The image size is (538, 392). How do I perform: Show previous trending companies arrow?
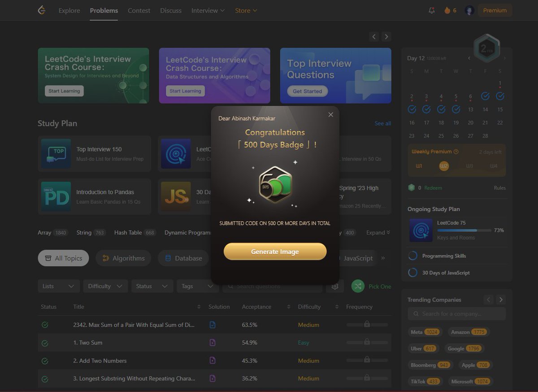tap(489, 300)
